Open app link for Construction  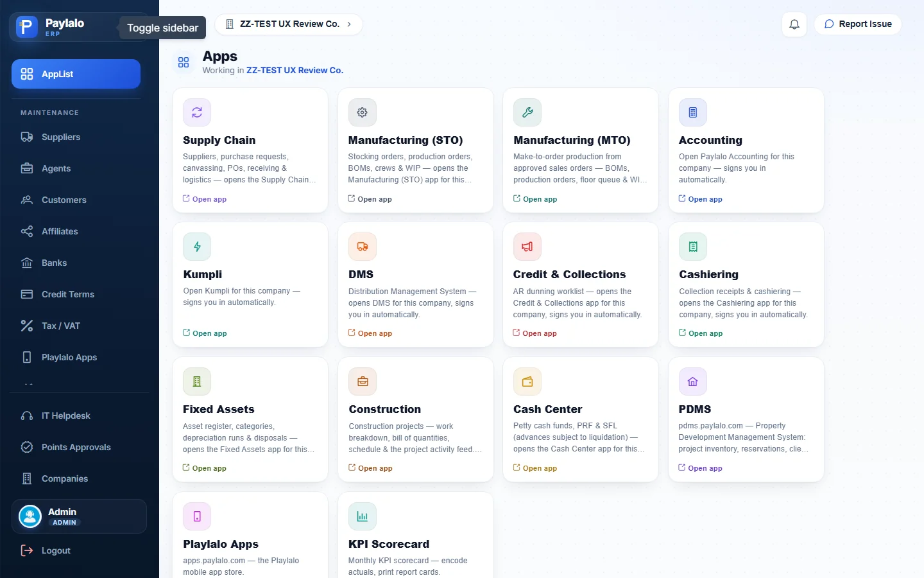pyautogui.click(x=370, y=468)
